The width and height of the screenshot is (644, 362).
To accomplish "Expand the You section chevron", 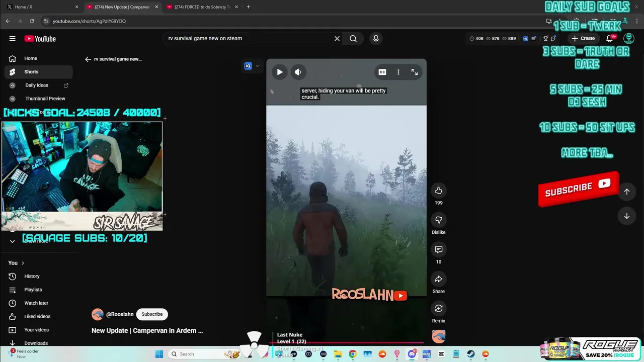I will [x=23, y=263].
